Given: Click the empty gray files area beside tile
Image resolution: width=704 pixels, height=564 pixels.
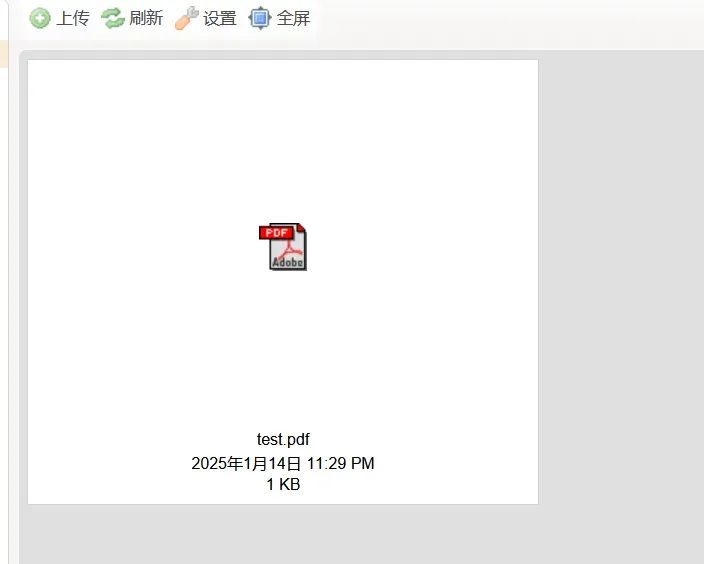Looking at the screenshot, I should pyautogui.click(x=621, y=269).
